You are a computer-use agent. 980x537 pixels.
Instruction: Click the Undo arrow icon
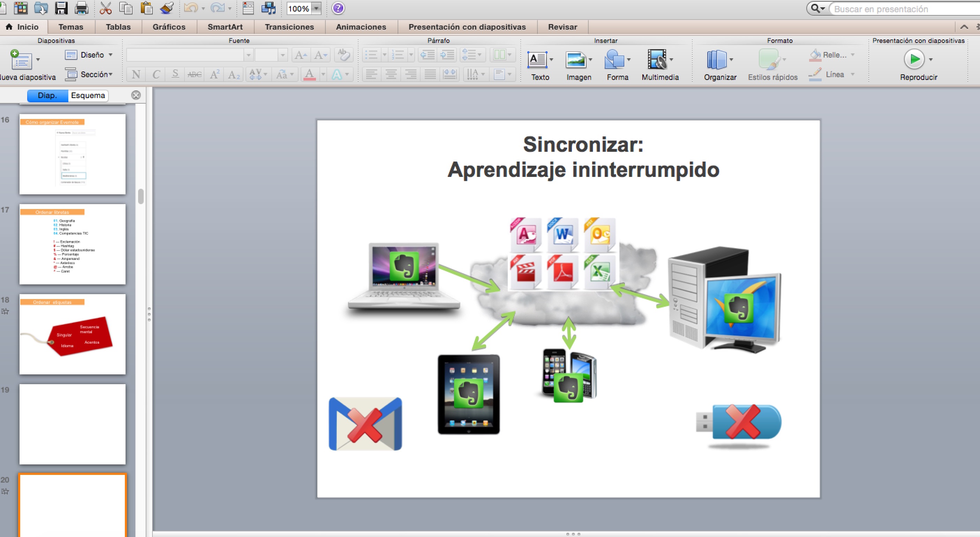(x=191, y=8)
